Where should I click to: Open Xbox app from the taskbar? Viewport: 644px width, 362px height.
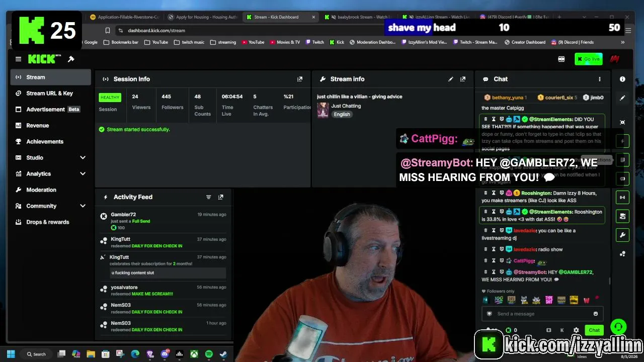point(194,354)
